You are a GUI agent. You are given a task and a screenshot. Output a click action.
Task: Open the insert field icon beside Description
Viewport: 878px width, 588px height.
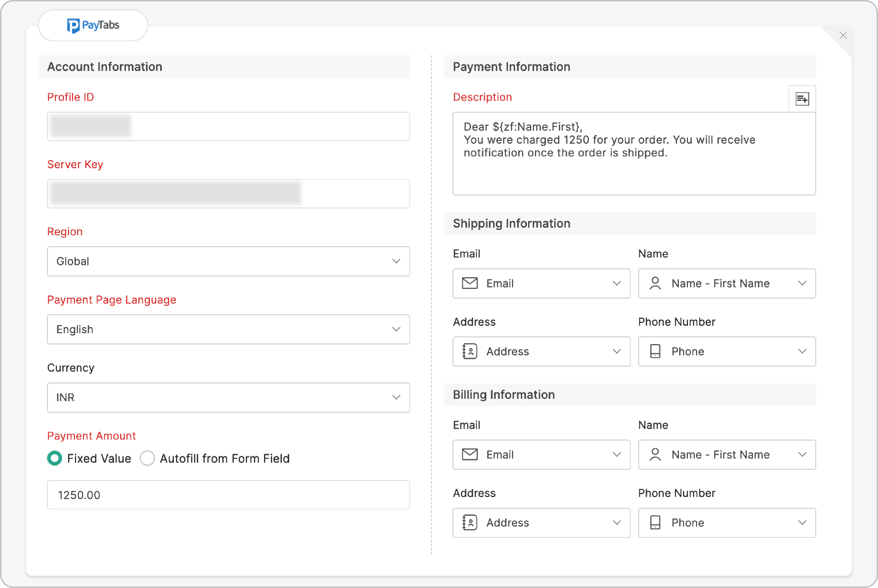pos(802,98)
